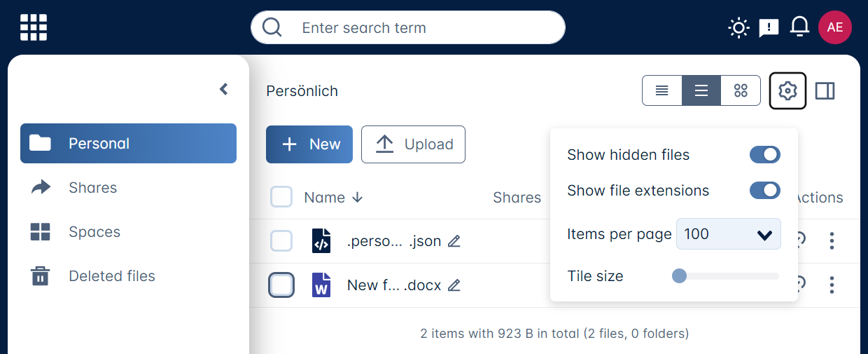The height and width of the screenshot is (354, 868).
Task: Disable the Show hidden files switch
Action: (x=764, y=155)
